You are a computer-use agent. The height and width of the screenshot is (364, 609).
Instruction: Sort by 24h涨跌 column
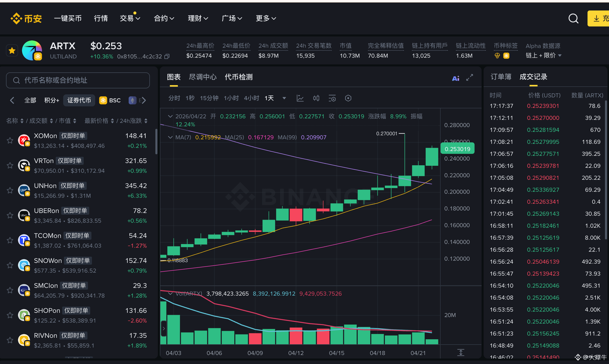[134, 121]
